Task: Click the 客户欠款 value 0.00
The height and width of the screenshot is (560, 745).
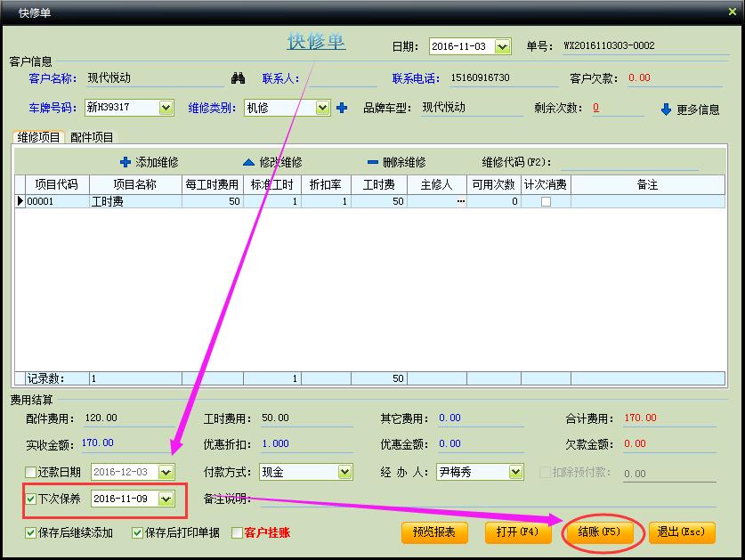Action: pos(639,78)
